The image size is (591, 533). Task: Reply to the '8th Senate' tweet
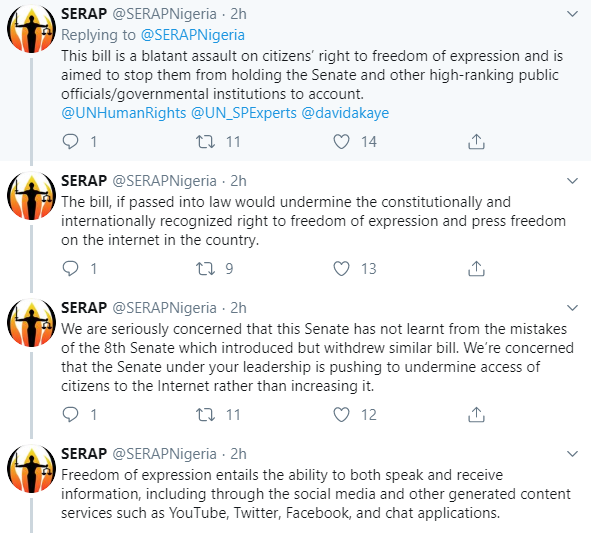(70, 415)
